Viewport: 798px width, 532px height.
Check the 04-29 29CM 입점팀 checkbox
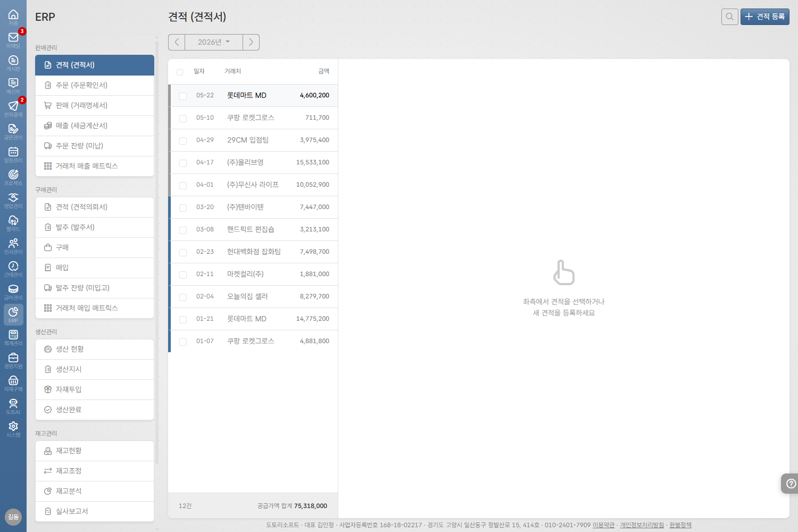183,140
